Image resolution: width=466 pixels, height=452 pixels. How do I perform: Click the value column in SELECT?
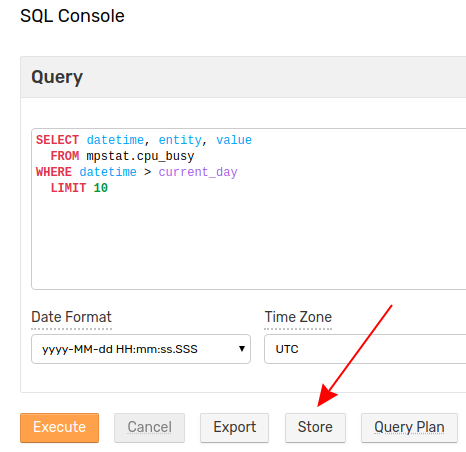[x=234, y=140]
